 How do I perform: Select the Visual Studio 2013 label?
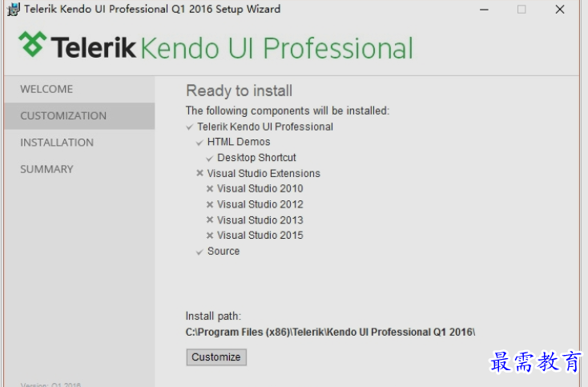pyautogui.click(x=260, y=220)
